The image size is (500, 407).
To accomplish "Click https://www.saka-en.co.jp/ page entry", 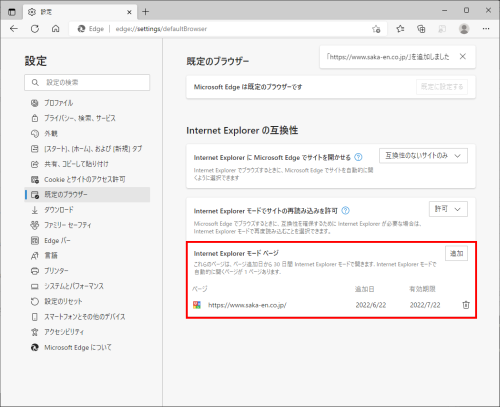I will tap(247, 305).
